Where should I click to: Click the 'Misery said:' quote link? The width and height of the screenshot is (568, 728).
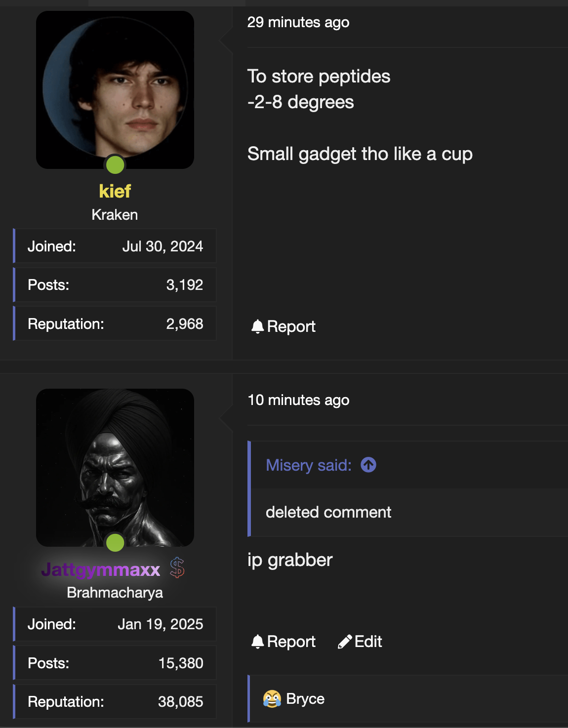308,465
